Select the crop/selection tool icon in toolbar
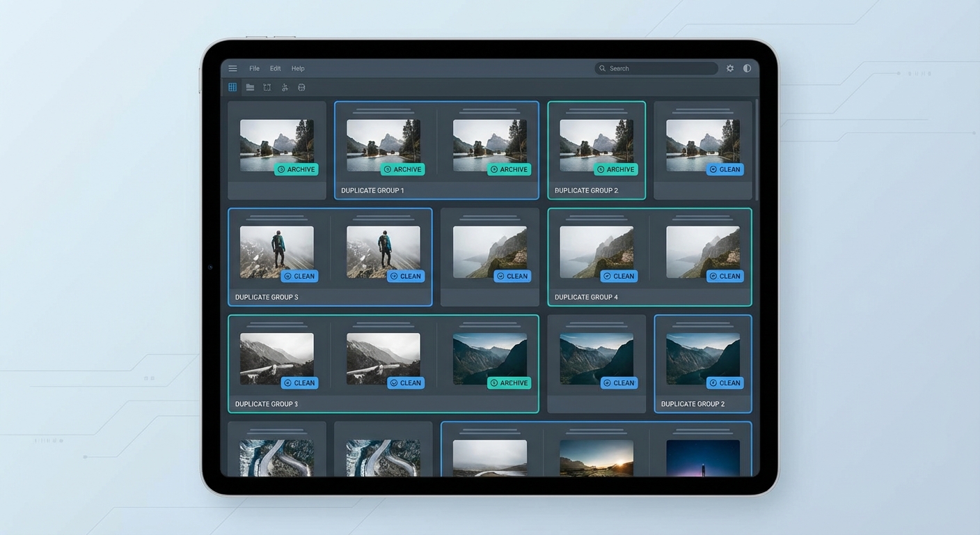The height and width of the screenshot is (535, 980). click(x=267, y=87)
